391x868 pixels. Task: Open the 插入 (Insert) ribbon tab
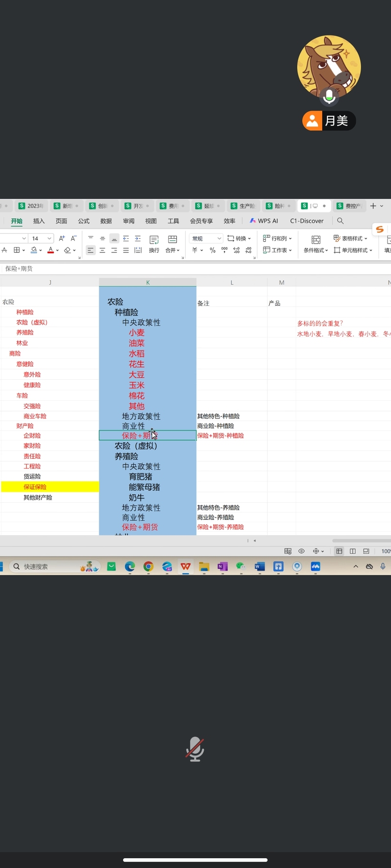coord(39,221)
